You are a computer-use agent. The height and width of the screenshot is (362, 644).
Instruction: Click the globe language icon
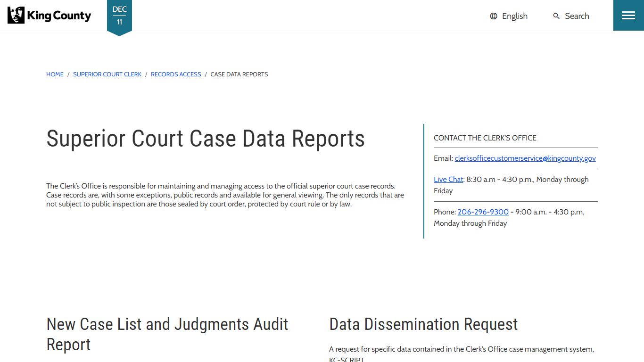[x=494, y=16]
